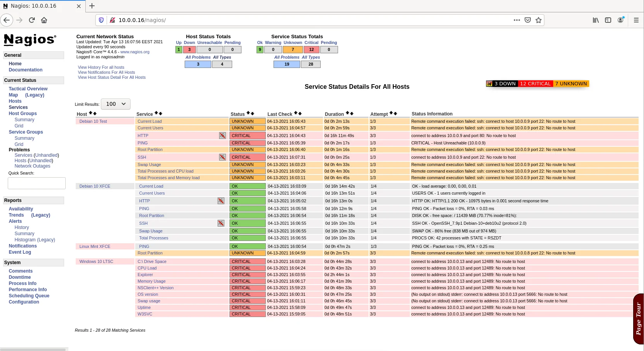644x351 pixels.
Task: Sort Host column ascending arrow
Action: coord(90,113)
